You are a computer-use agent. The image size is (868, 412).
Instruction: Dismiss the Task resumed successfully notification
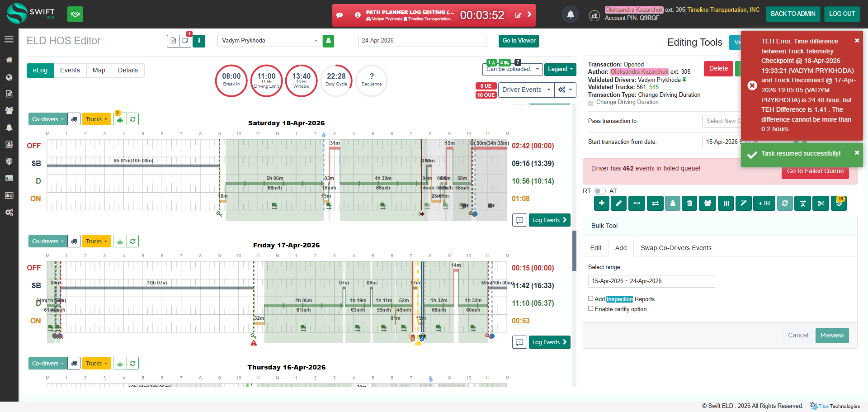pos(857,153)
